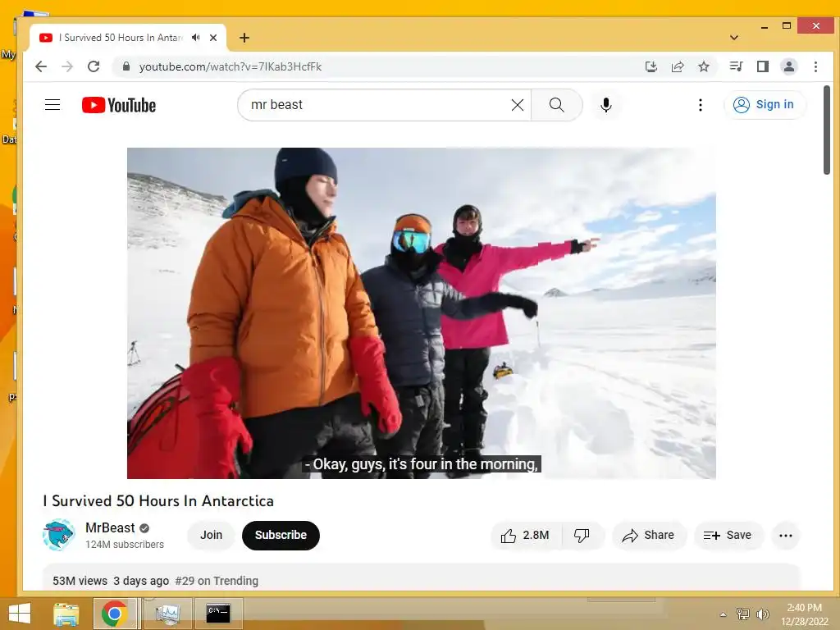Open the Chrome three-dot menu

[x=815, y=66]
